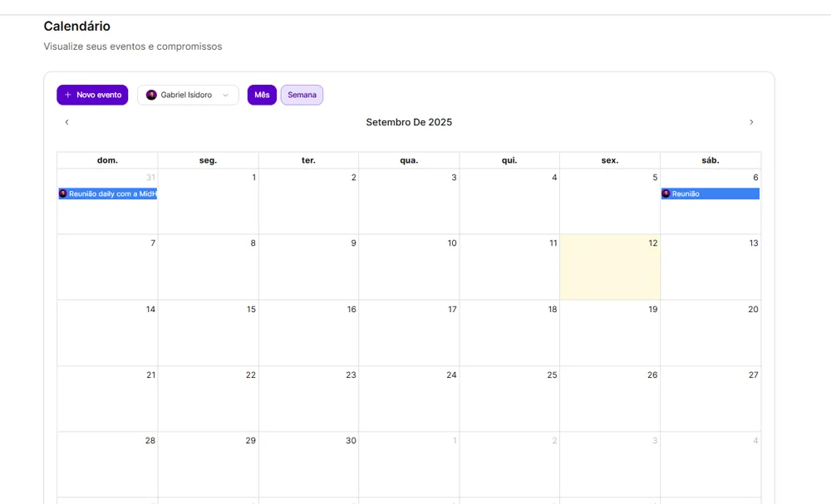Click the sex. column header

(610, 160)
